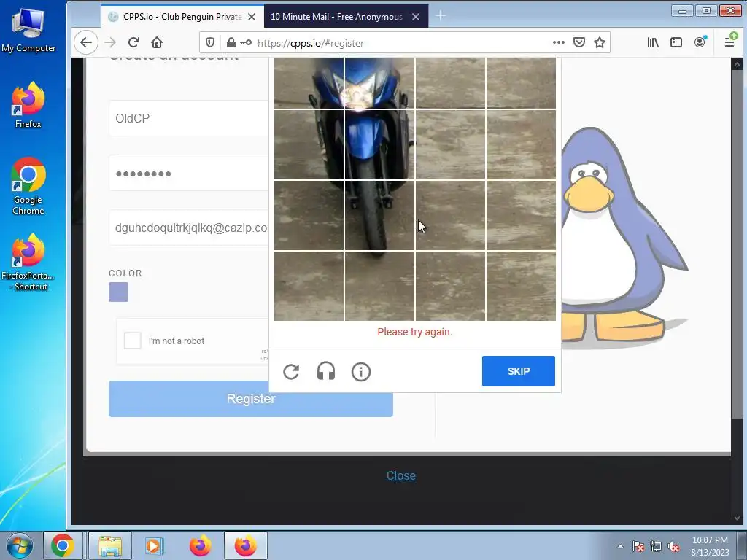Select captcha tile left of headlight
This screenshot has width=747, height=560.
[309, 83]
